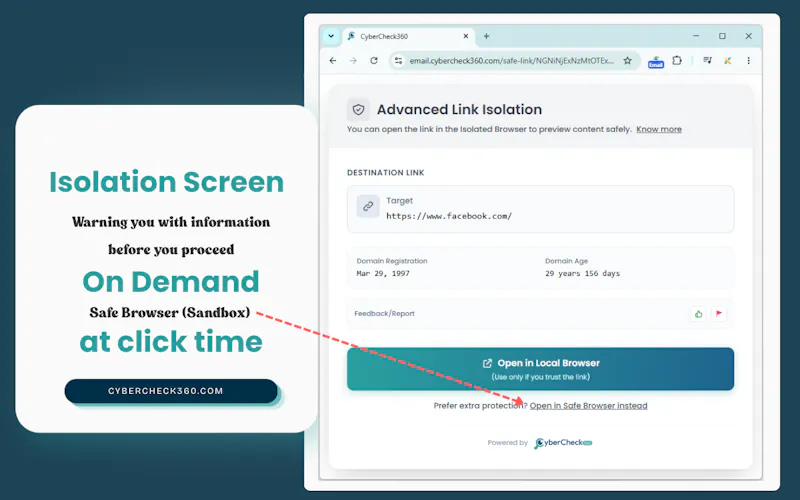Open the media control icon
Viewport: 800px width, 500px height.
pos(707,60)
